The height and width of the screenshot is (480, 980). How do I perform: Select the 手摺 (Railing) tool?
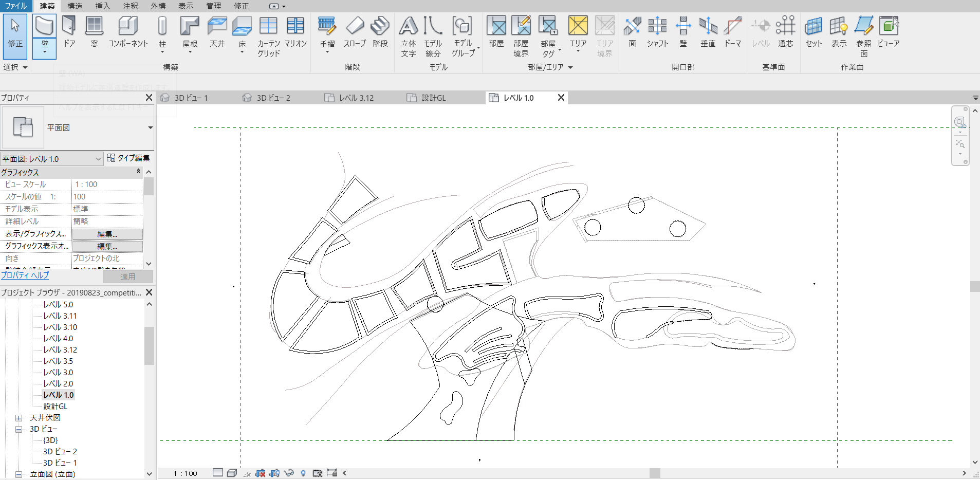(327, 33)
